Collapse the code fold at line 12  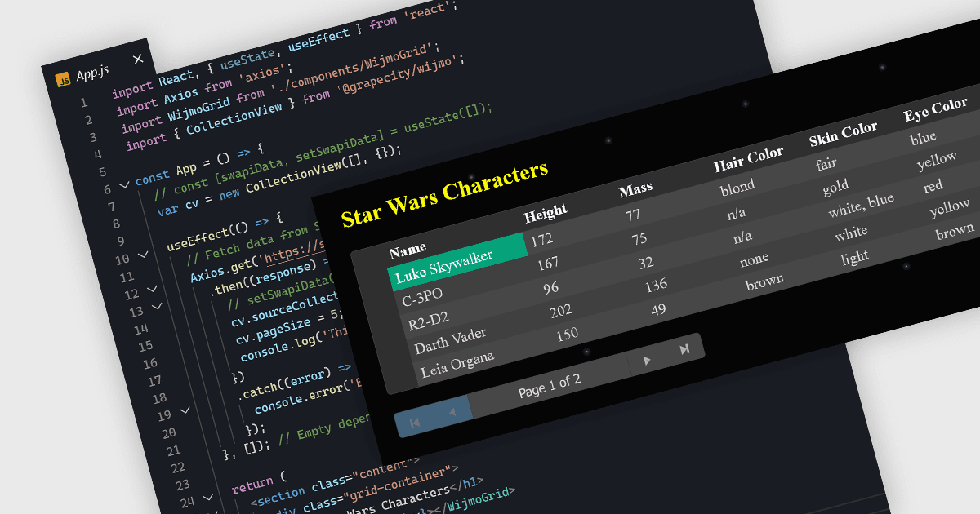tap(152, 289)
